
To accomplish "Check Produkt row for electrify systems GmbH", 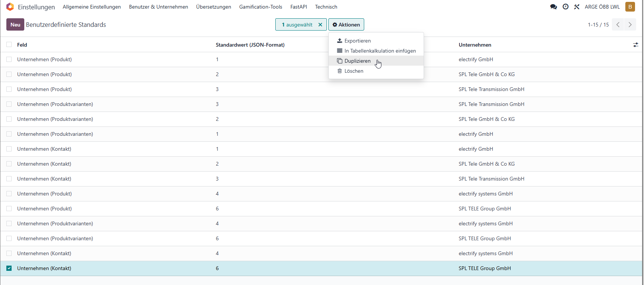I will point(9,194).
